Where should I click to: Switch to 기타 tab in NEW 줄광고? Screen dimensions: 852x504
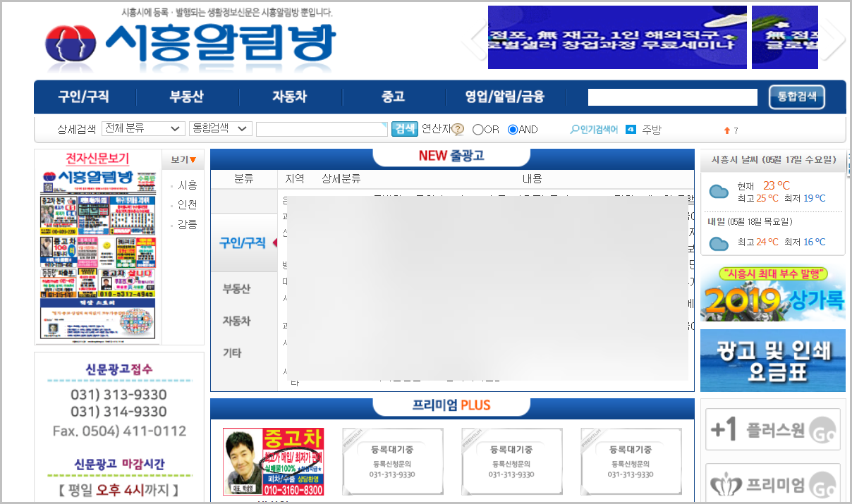(x=232, y=352)
